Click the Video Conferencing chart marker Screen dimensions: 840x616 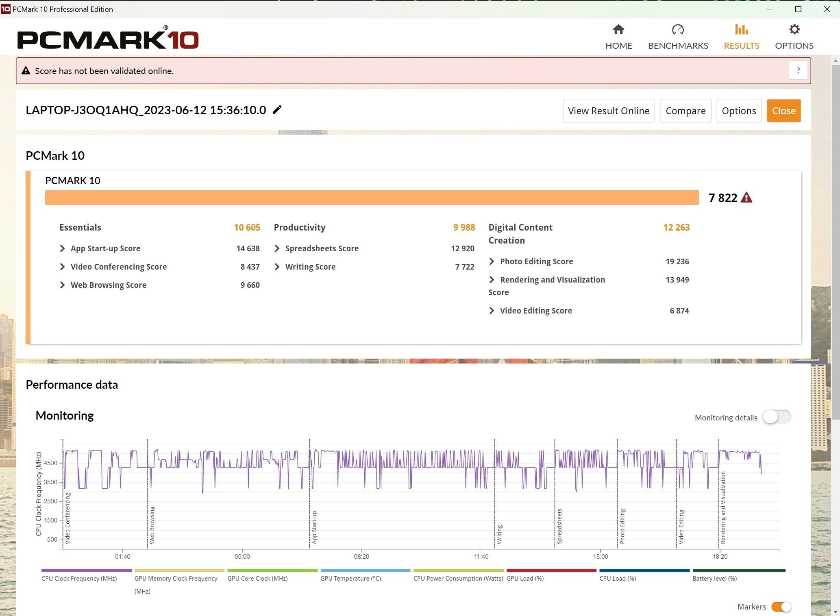67,518
